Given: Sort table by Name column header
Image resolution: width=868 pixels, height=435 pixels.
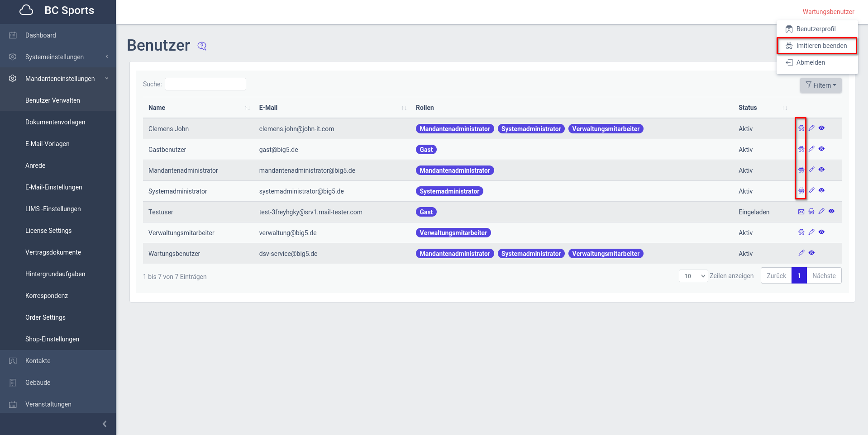Looking at the screenshot, I should click(x=157, y=108).
